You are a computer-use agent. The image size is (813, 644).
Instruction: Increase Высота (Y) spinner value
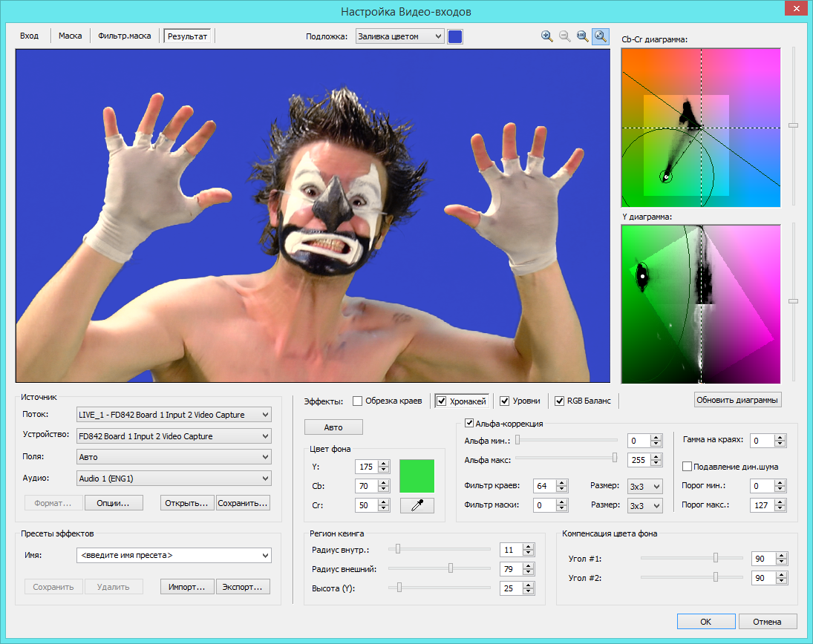coord(529,585)
